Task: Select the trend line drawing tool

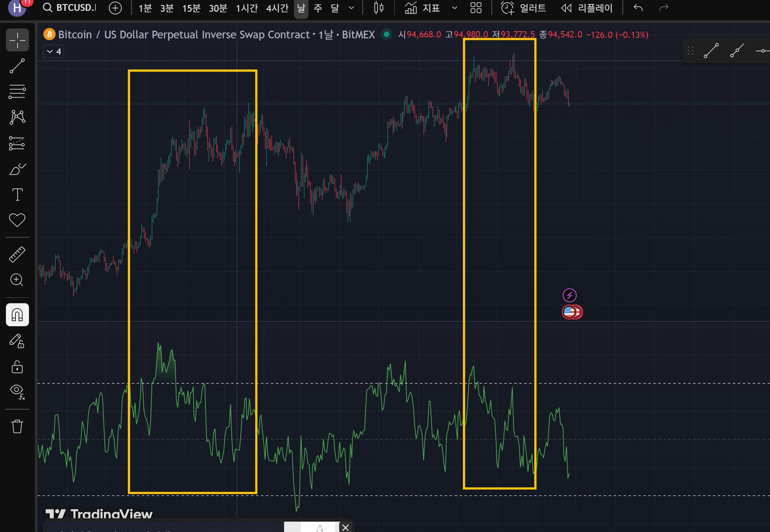Action: pyautogui.click(x=17, y=66)
